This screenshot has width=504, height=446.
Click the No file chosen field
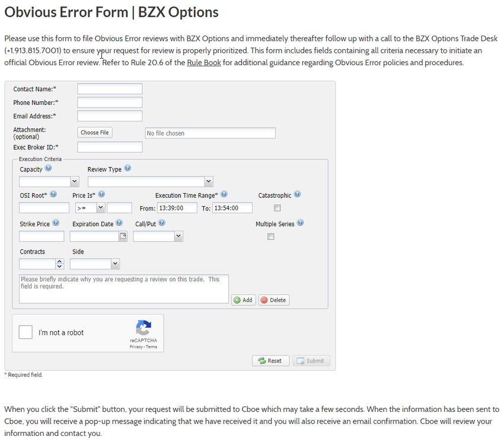coord(210,133)
